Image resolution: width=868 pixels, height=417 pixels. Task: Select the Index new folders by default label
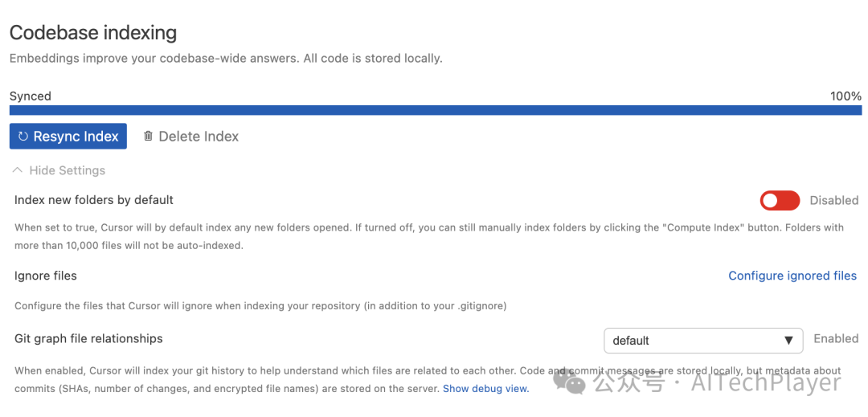pyautogui.click(x=94, y=200)
